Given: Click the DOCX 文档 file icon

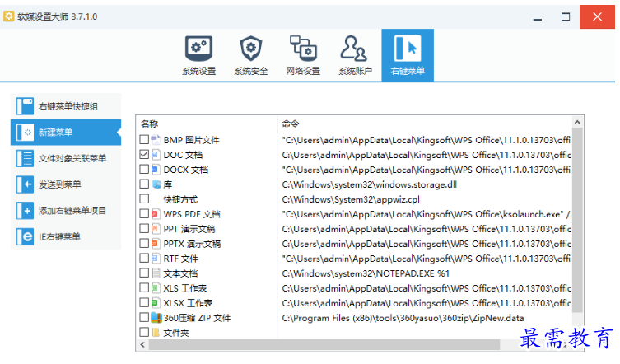Looking at the screenshot, I should click(156, 170).
